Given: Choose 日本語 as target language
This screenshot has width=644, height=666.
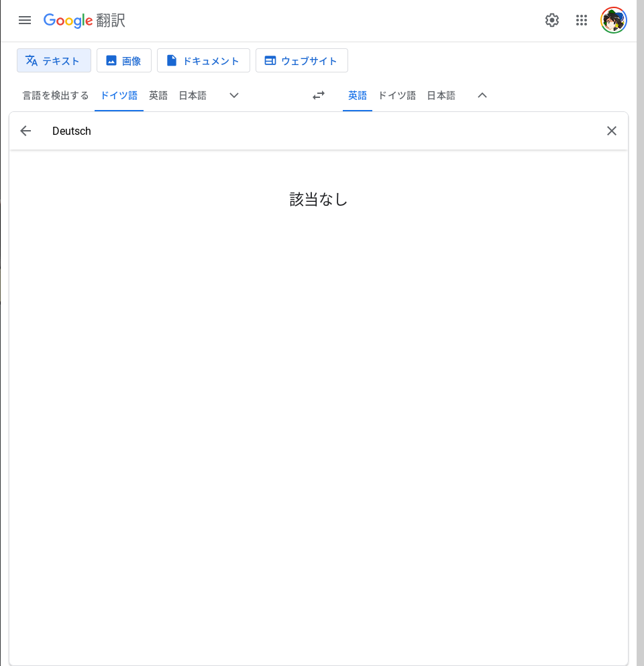Looking at the screenshot, I should [441, 95].
